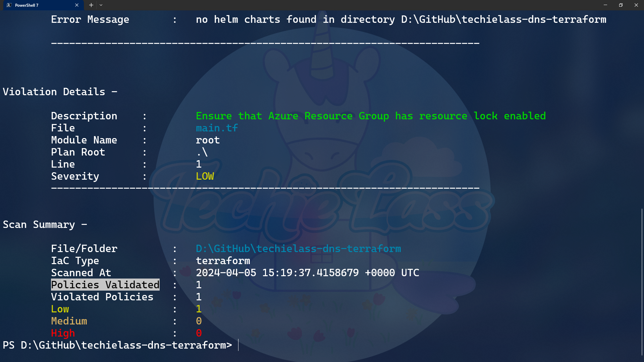Click the techielass-dns-terraform folder path
The image size is (644, 362).
[x=298, y=248]
